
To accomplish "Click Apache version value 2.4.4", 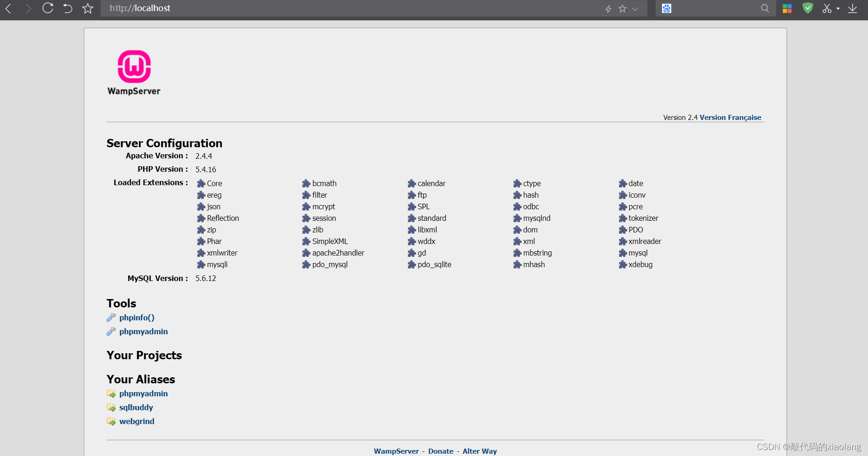I will [204, 156].
